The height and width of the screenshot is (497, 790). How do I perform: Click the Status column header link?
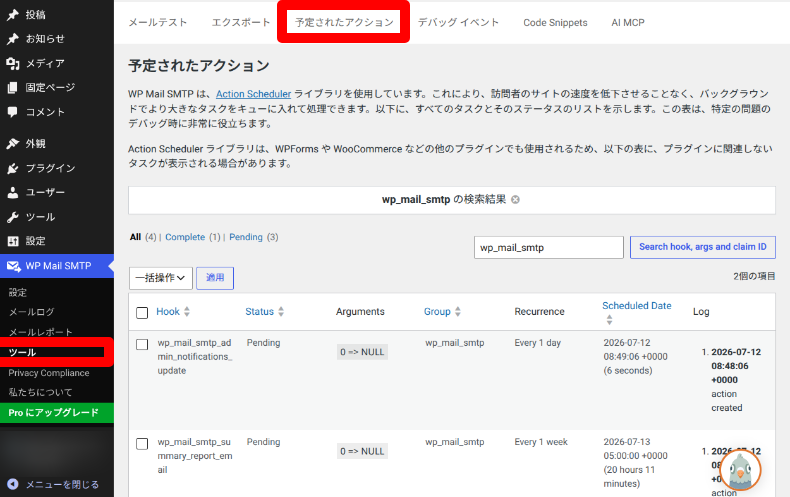click(259, 312)
